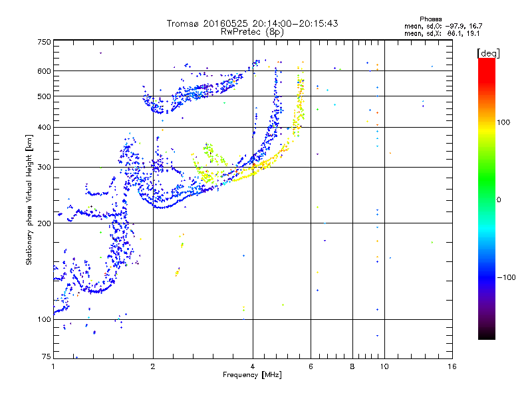Screen dimensions: 532x399
Task: Click the y-axis label '75'
Action: pos(47,356)
